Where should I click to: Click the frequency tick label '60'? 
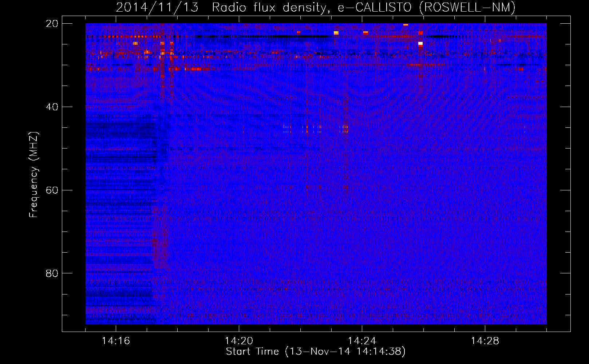[52, 190]
